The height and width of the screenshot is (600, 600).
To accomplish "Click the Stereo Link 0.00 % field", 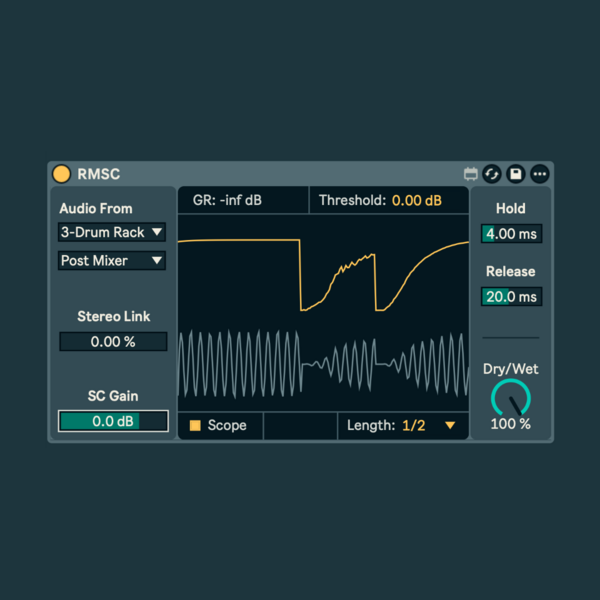I will 113,341.
